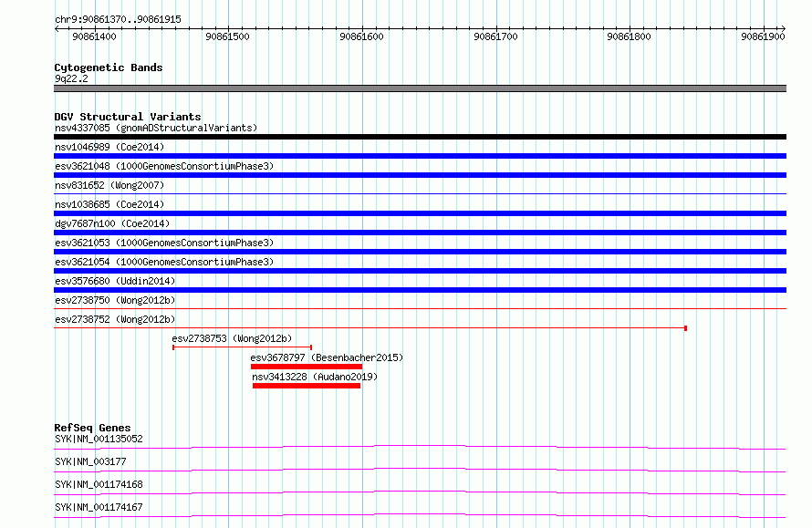Open the nsv1038685 (Coe2014) label
This screenshot has width=812, height=528.
(109, 204)
